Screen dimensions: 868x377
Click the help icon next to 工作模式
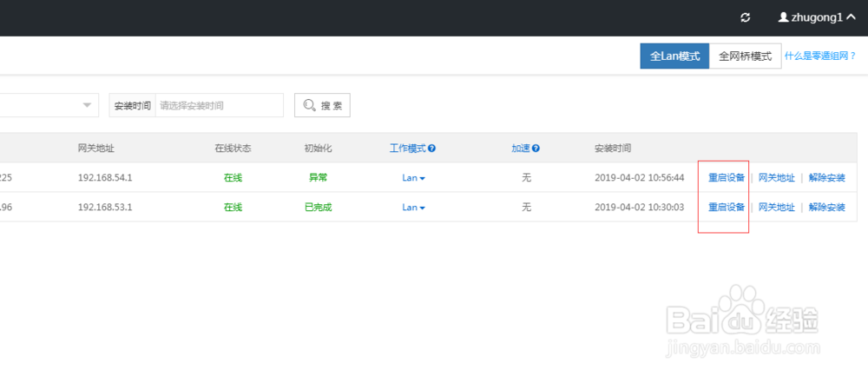click(431, 149)
